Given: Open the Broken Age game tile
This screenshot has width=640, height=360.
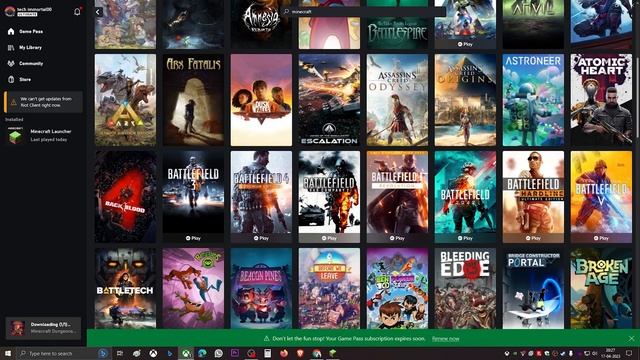Looking at the screenshot, I should coord(601,289).
